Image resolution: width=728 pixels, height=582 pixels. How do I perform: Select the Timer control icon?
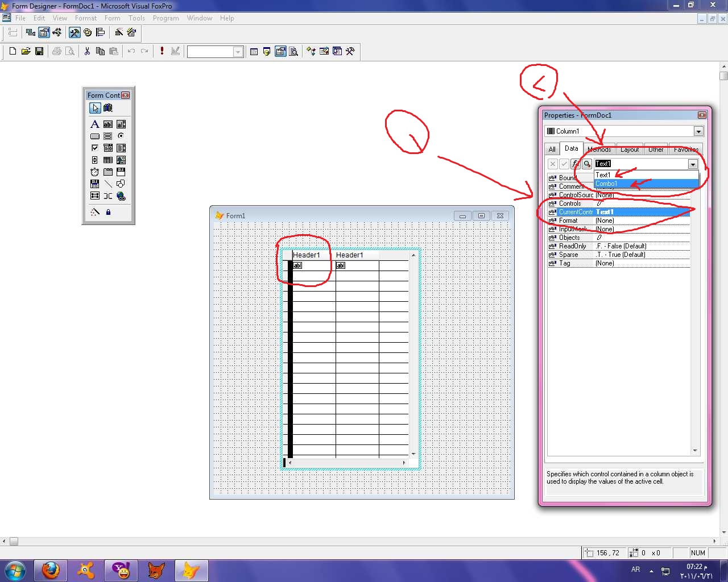[x=95, y=172]
